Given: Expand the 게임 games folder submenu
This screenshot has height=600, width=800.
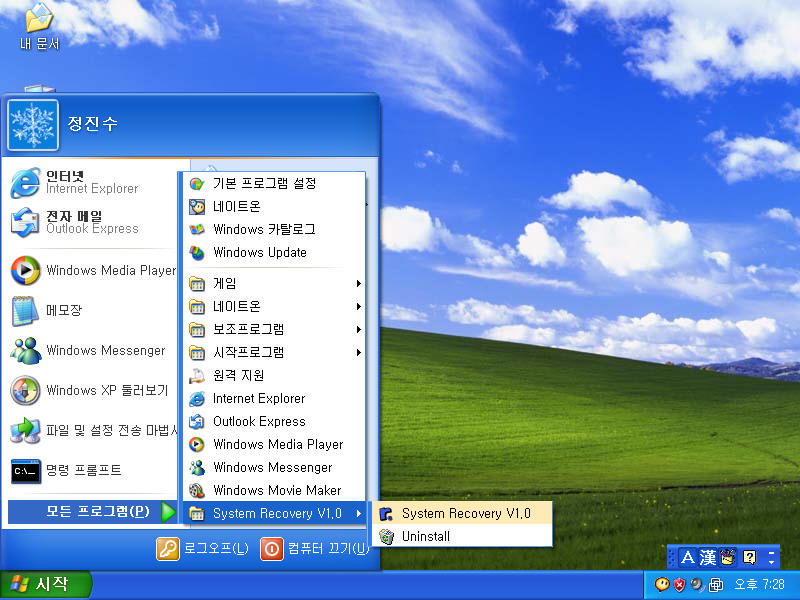Looking at the screenshot, I should (274, 283).
